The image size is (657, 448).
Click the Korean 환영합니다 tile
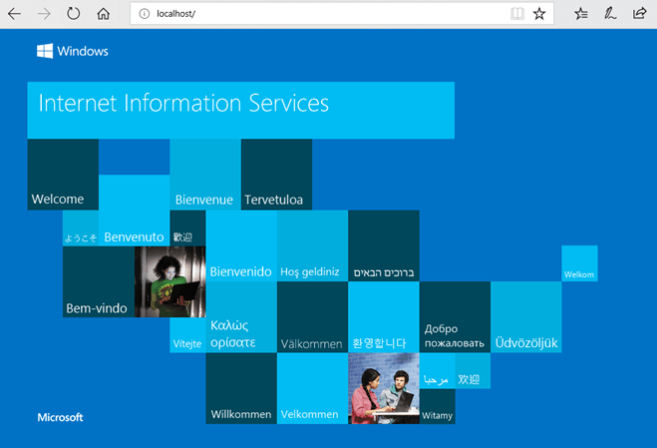384,317
